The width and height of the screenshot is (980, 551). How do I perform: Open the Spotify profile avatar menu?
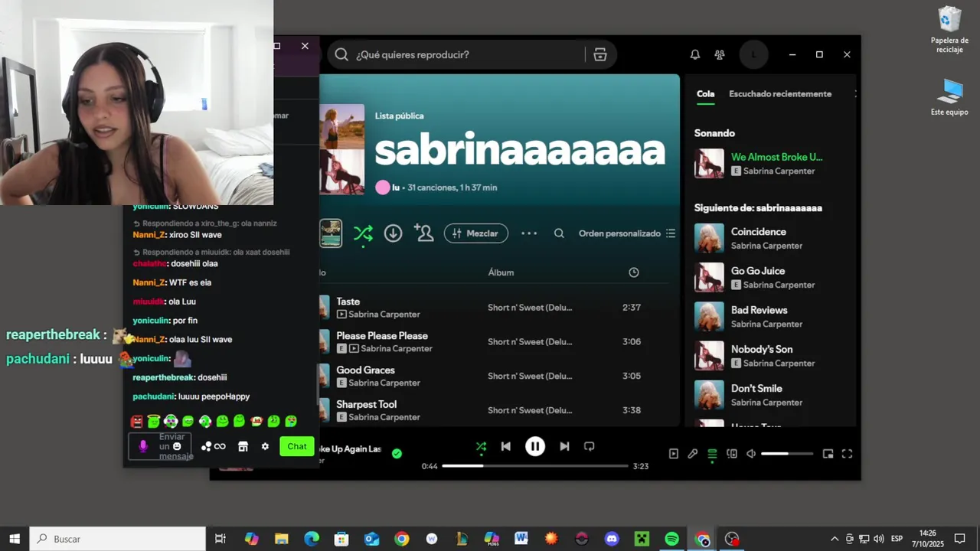(753, 54)
